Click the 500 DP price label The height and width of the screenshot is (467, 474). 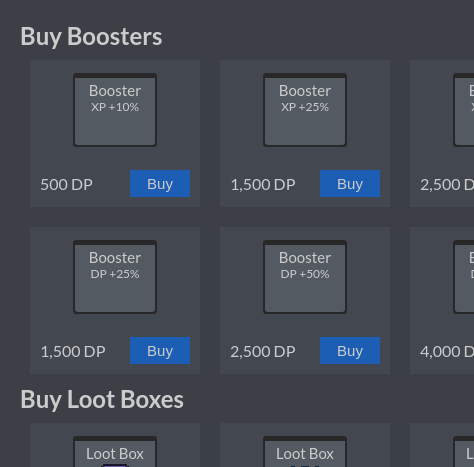67,185
